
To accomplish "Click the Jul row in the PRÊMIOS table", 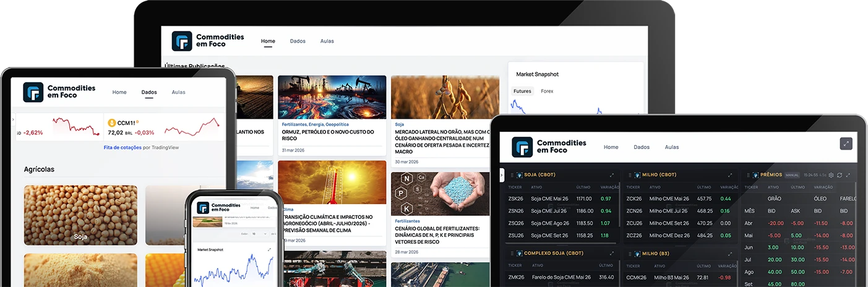I will tap(799, 260).
